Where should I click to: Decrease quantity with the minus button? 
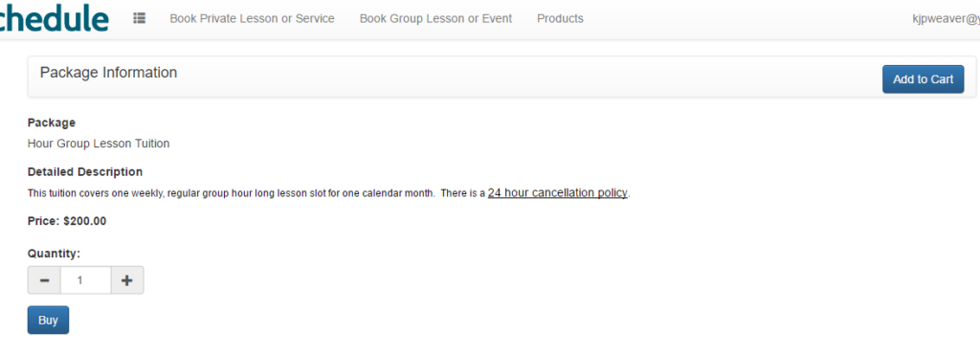pos(44,280)
